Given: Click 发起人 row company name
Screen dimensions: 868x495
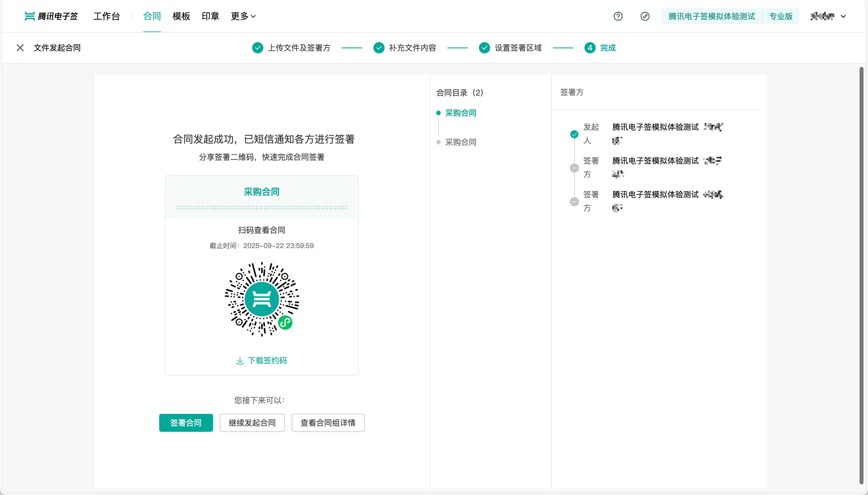Looking at the screenshot, I should tap(655, 127).
